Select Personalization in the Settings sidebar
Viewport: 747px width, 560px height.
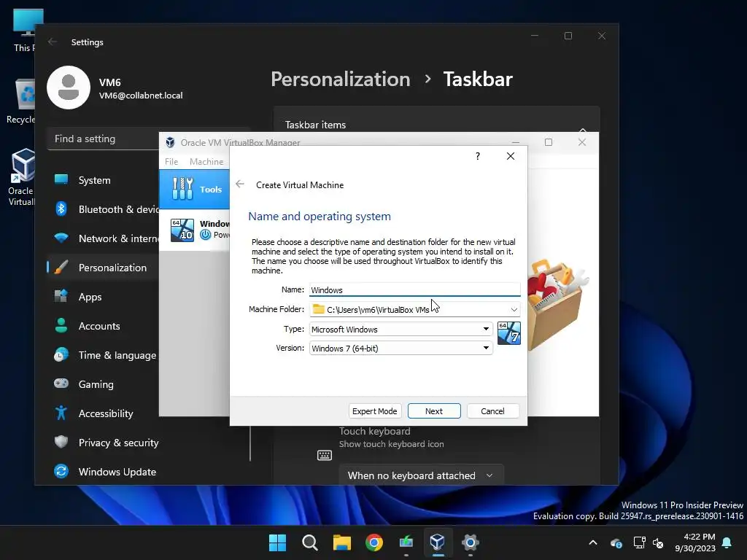coord(104,268)
